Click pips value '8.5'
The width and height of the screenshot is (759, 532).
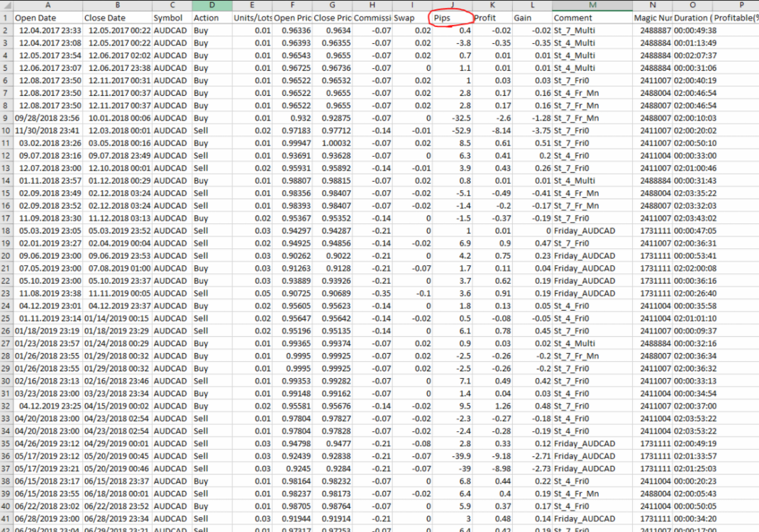click(x=465, y=143)
